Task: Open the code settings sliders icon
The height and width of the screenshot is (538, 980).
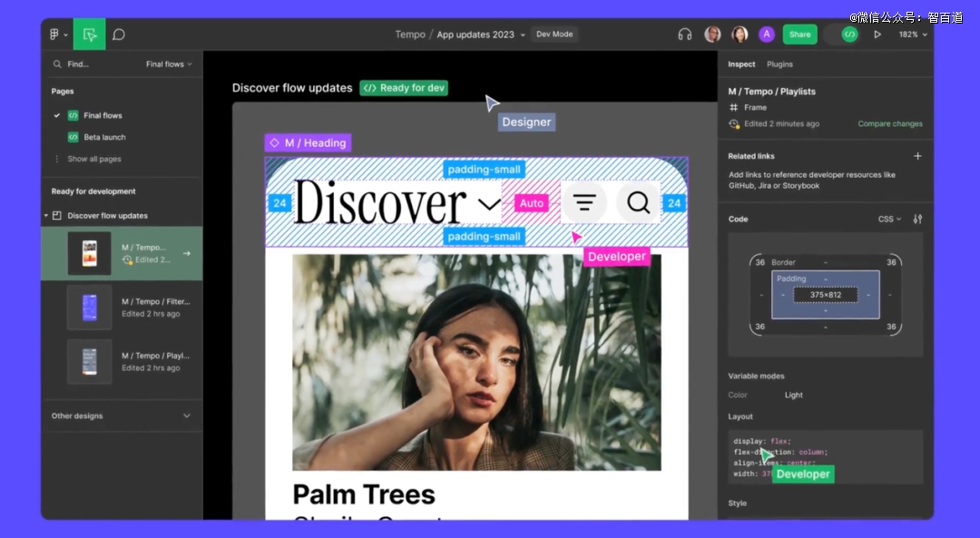Action: tap(917, 220)
